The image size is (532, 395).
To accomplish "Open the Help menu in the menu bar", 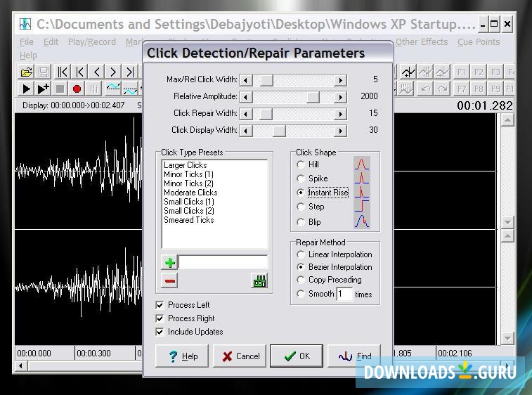I will pyautogui.click(x=28, y=56).
